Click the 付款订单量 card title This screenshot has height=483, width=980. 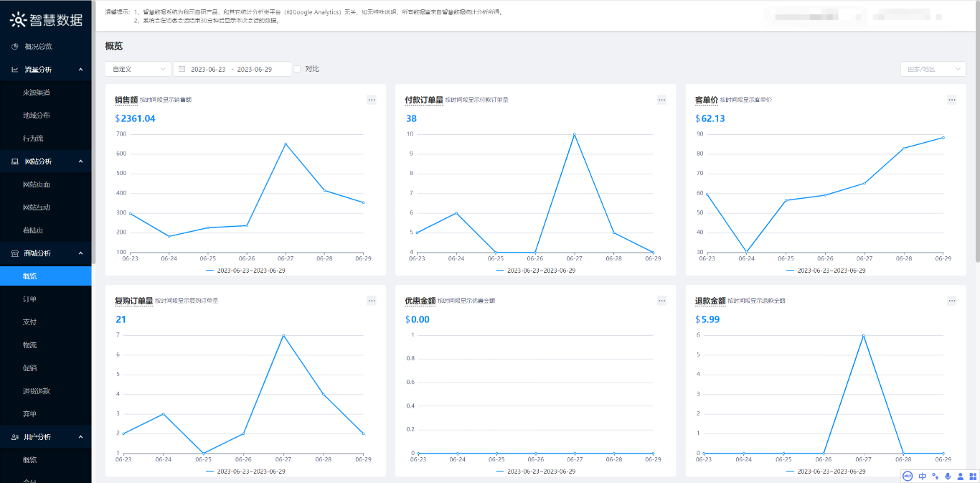[x=423, y=100]
